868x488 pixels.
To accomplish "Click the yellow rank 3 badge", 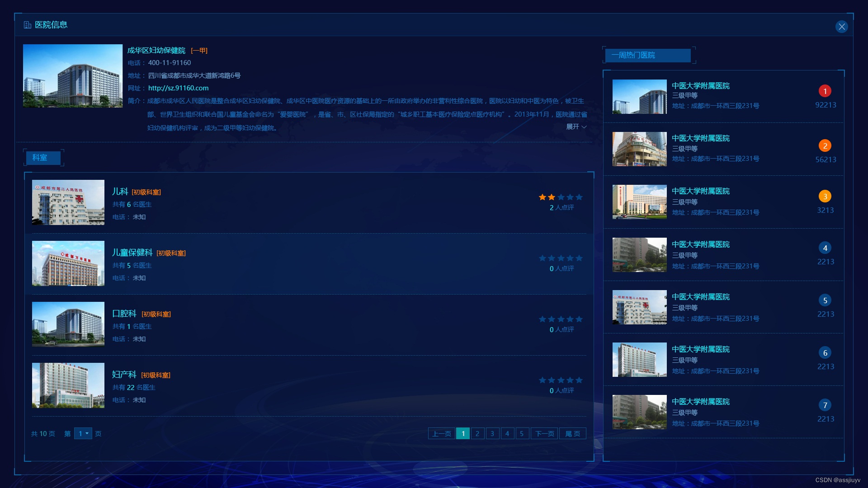I will tap(825, 197).
